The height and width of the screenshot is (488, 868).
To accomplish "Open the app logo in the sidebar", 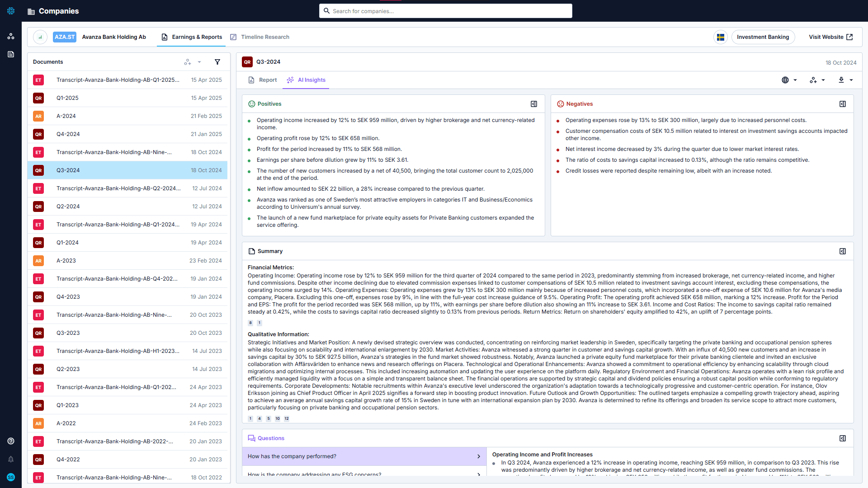I will tap(11, 11).
